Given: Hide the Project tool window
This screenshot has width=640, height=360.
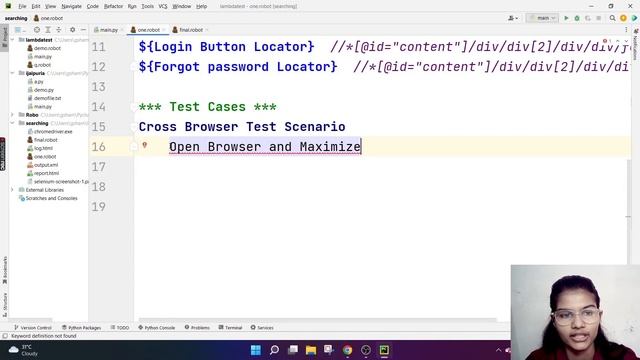Looking at the screenshot, I should [83, 30].
